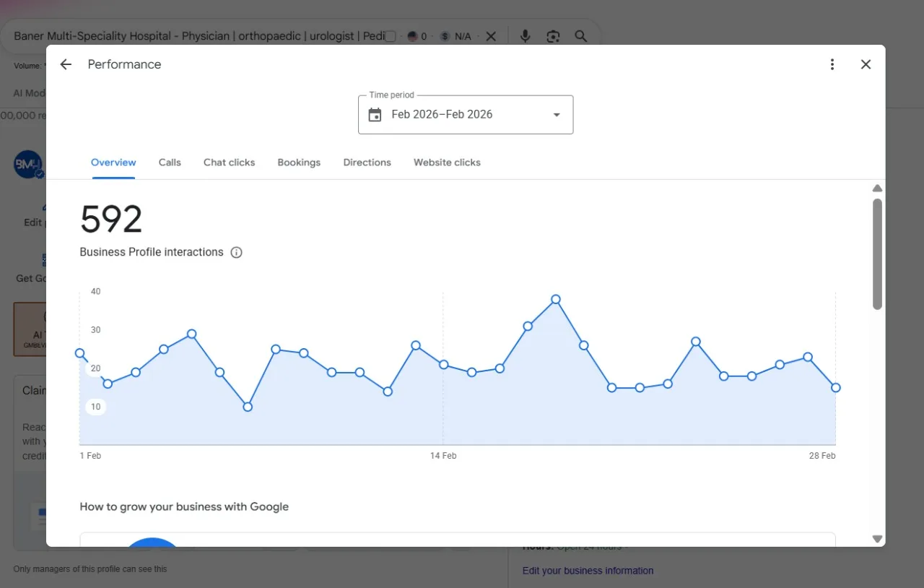The height and width of the screenshot is (588, 924).
Task: Tick the checkbox in the search bar
Action: coord(390,36)
